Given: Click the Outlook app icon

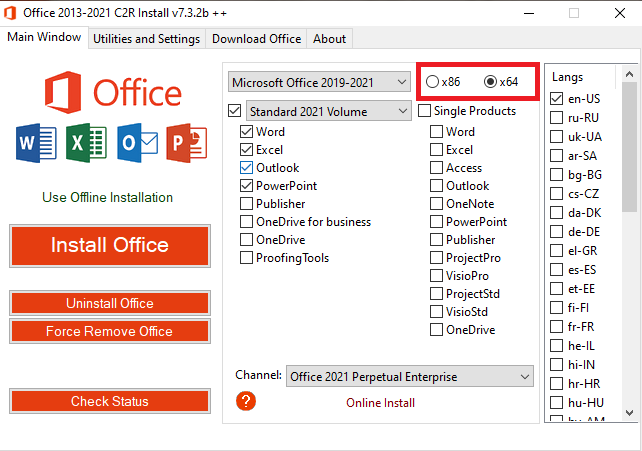Looking at the screenshot, I should (135, 144).
